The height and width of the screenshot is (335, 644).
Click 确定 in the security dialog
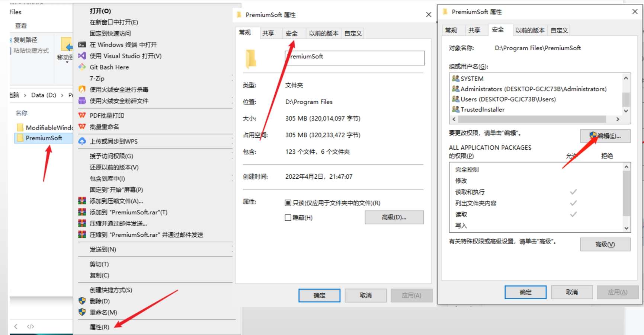(x=526, y=292)
